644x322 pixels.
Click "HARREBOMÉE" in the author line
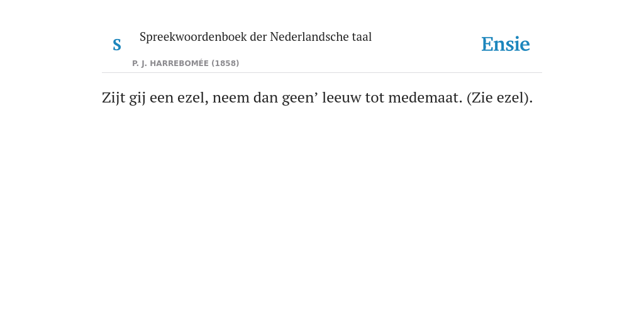point(179,64)
